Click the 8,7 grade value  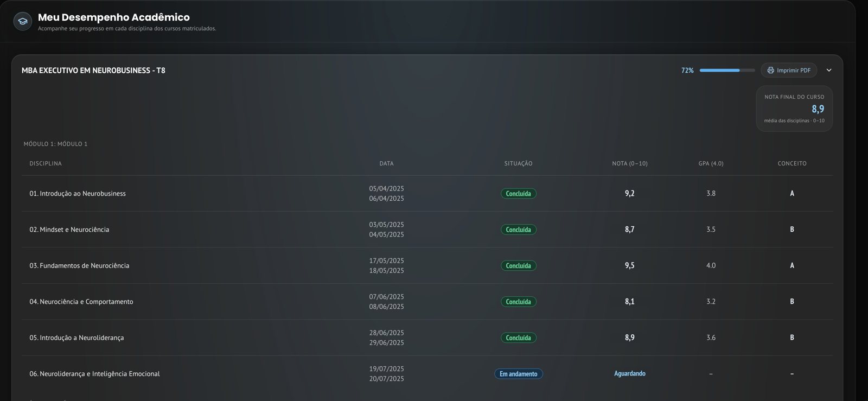point(630,230)
